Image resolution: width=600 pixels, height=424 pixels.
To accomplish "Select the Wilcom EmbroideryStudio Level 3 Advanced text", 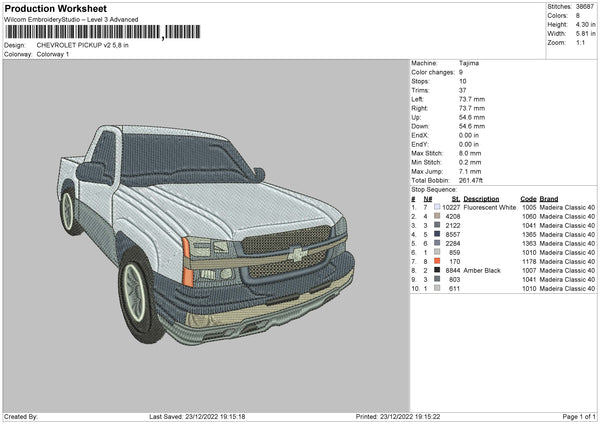I will pos(71,19).
